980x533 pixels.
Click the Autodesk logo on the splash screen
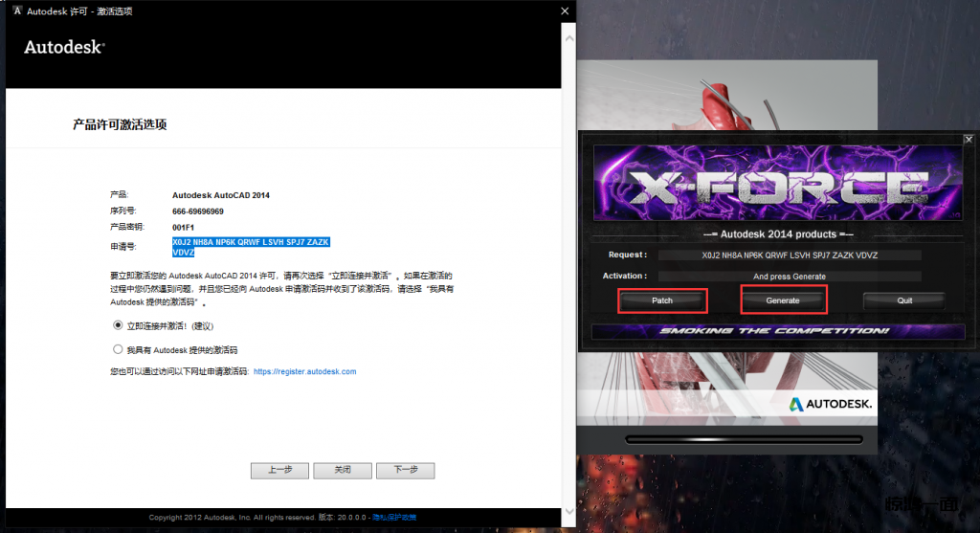click(x=830, y=405)
